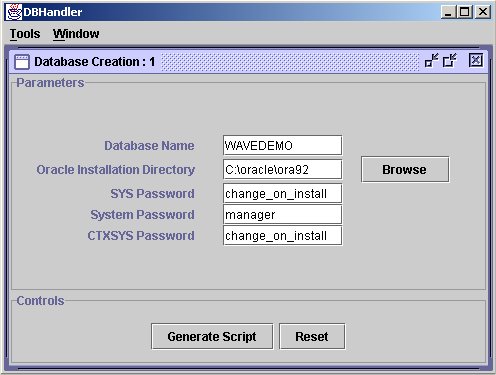Click the SYS Password label

[x=152, y=194]
